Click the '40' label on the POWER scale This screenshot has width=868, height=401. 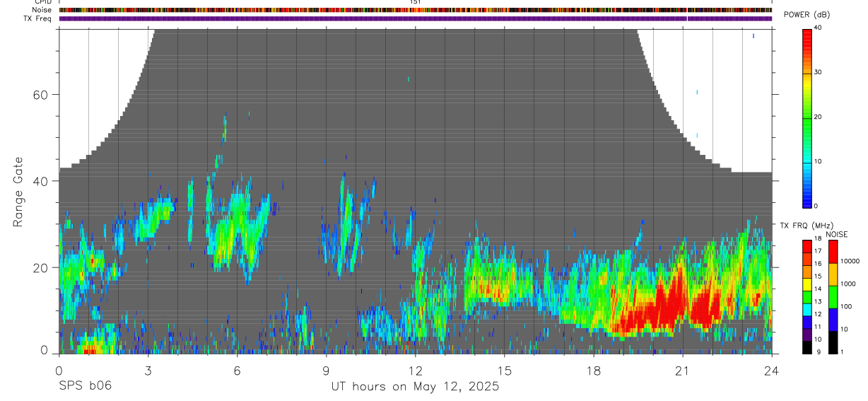click(x=819, y=28)
